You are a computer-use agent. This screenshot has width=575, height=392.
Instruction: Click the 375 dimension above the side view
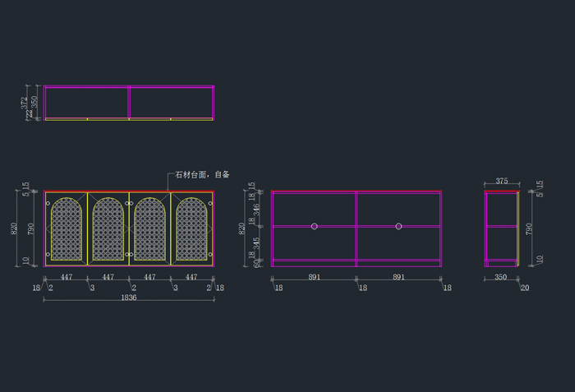pyautogui.click(x=502, y=182)
